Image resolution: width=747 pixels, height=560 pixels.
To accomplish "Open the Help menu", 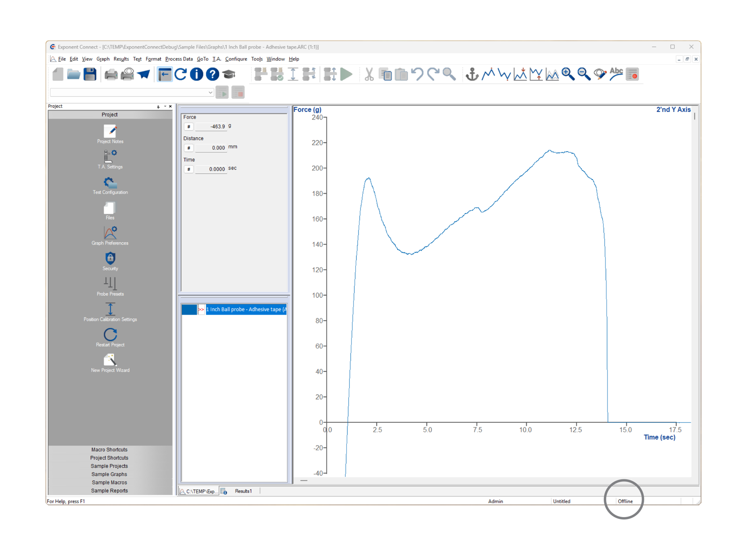I will click(x=294, y=59).
